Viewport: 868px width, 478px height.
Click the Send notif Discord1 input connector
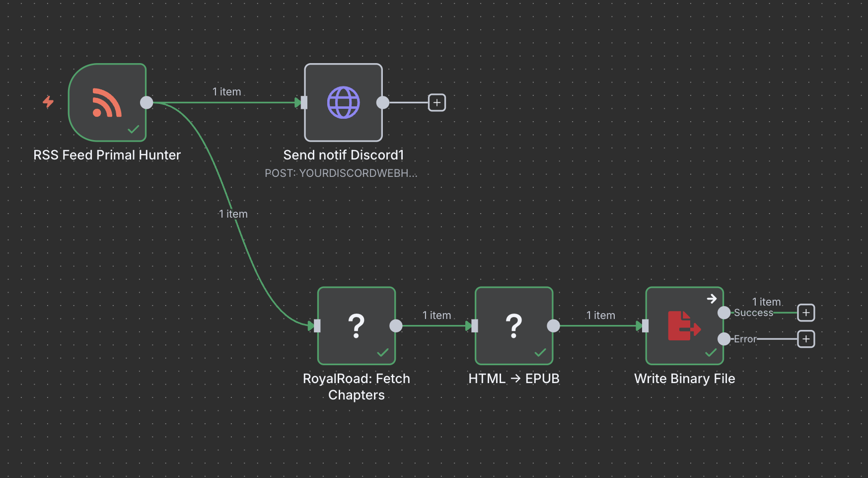pyautogui.click(x=304, y=102)
